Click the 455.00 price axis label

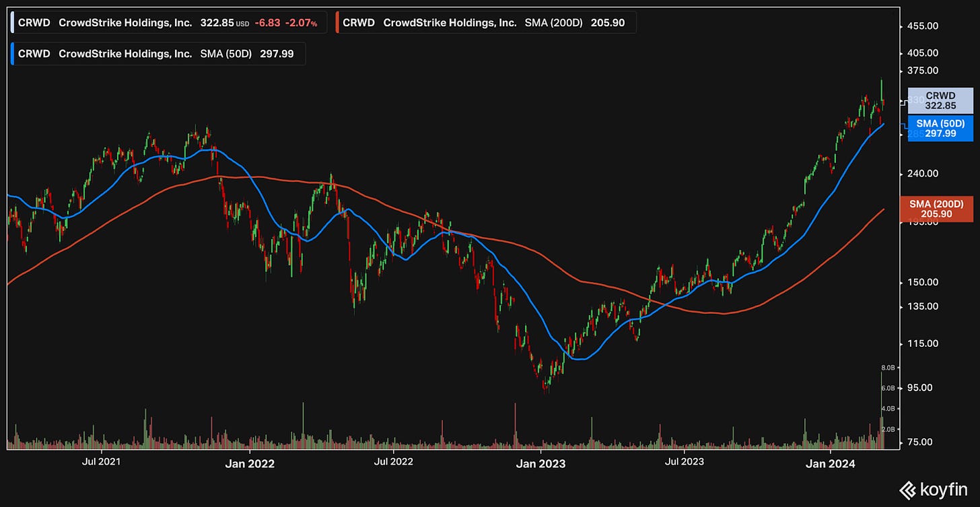(x=923, y=26)
